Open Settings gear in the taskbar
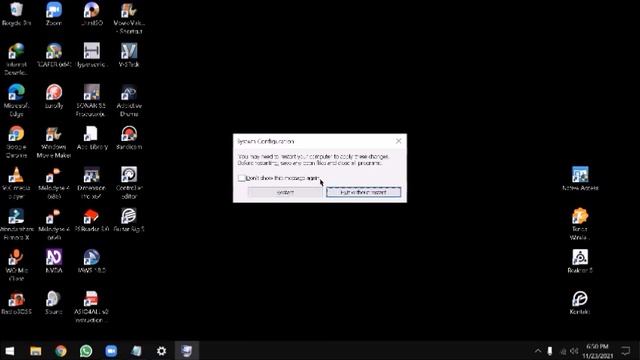The width and height of the screenshot is (640, 360). coord(162,351)
